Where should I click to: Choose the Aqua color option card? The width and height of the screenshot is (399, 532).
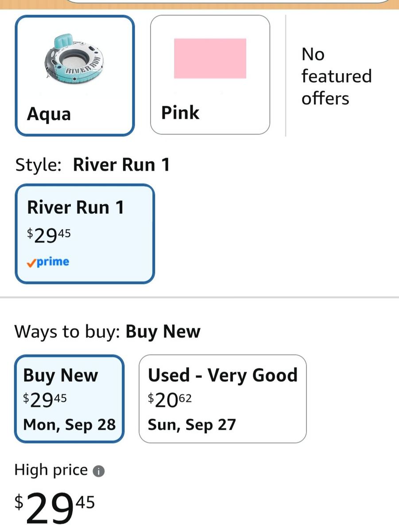pyautogui.click(x=74, y=75)
